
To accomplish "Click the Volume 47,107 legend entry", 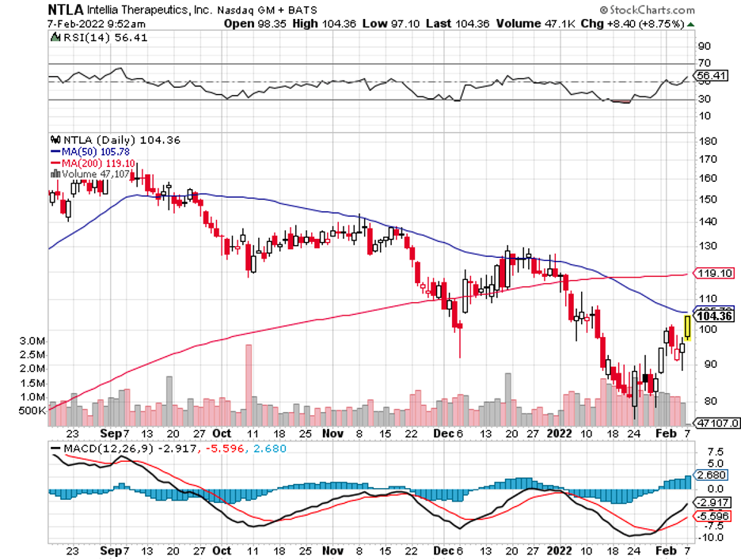I will [96, 174].
